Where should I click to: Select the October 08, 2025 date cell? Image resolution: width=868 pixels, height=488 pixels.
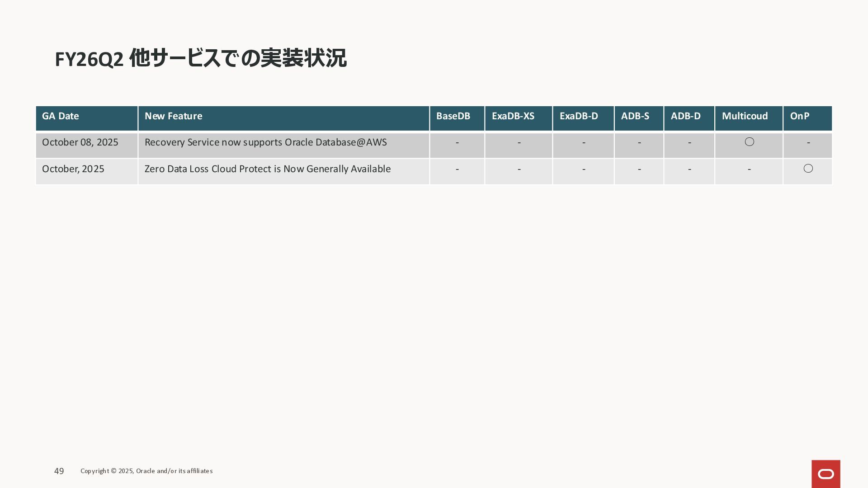click(x=80, y=142)
